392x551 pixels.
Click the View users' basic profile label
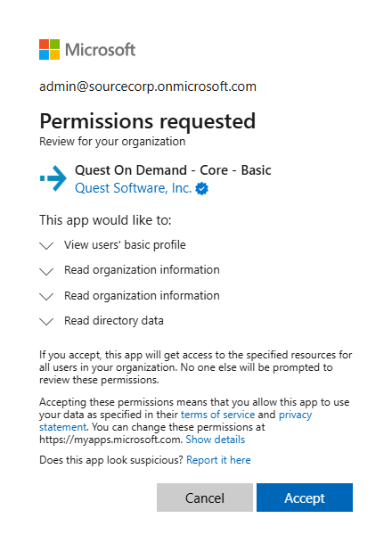click(125, 245)
